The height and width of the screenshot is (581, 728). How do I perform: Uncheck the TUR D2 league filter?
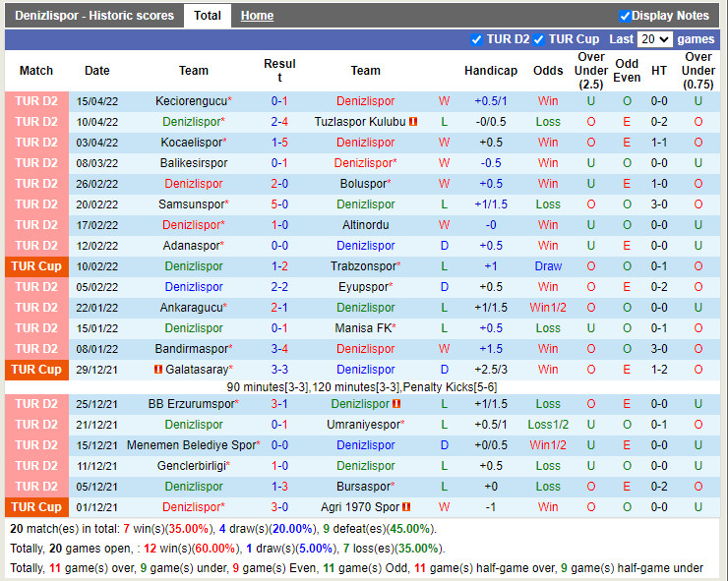[x=477, y=39]
